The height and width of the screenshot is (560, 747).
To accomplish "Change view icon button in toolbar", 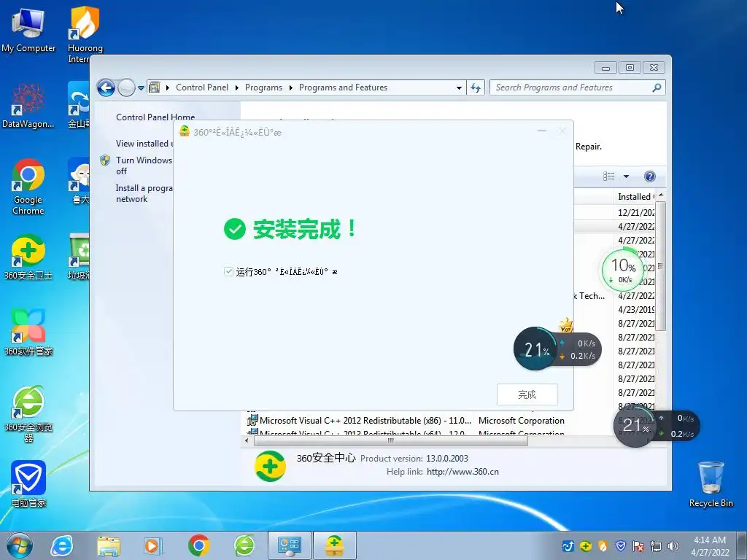I will (x=608, y=176).
